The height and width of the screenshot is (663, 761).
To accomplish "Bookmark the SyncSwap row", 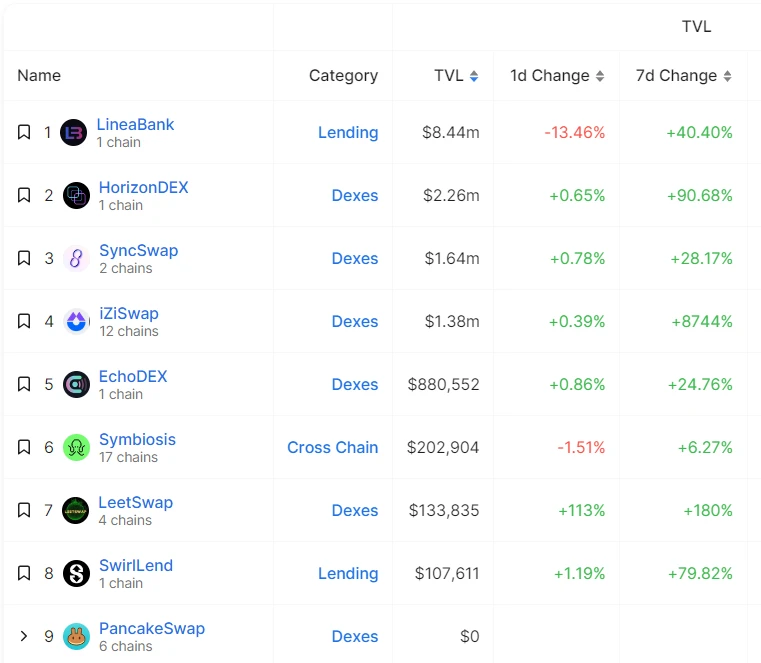I will [x=24, y=258].
